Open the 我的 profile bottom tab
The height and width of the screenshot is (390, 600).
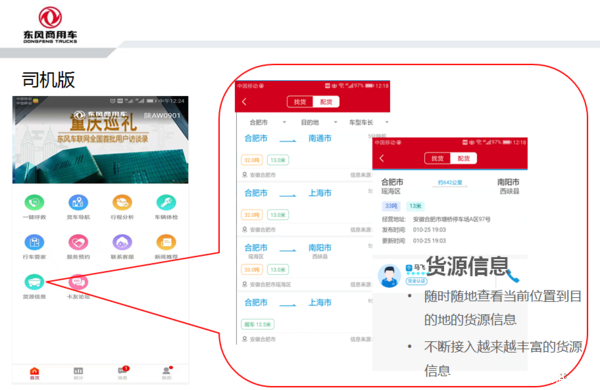pyautogui.click(x=167, y=373)
